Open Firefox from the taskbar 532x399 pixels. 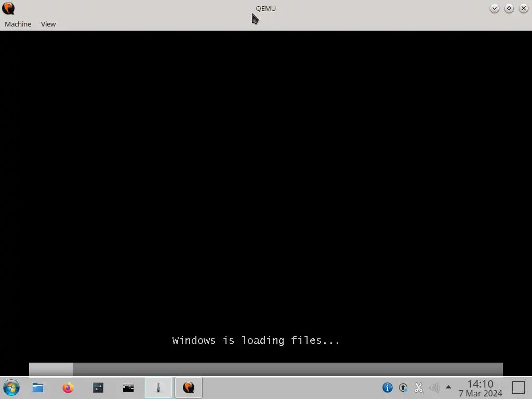click(68, 388)
